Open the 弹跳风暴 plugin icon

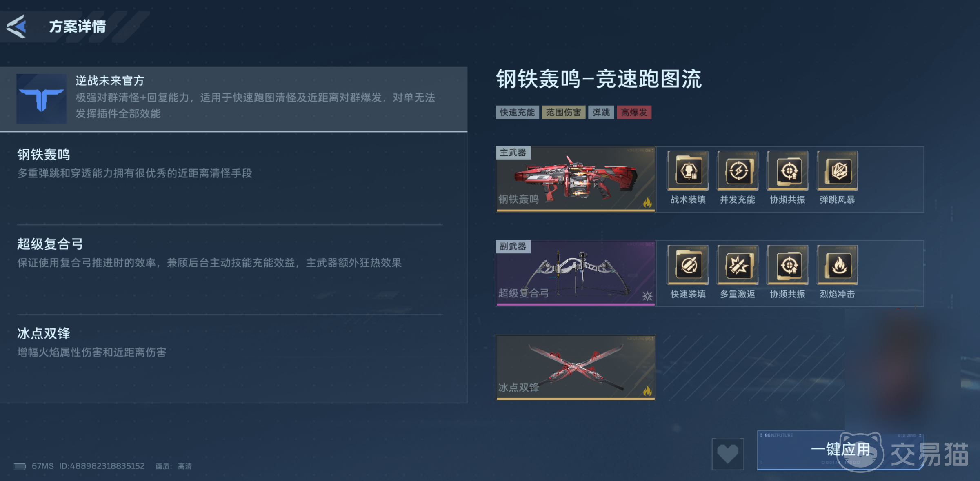click(837, 171)
